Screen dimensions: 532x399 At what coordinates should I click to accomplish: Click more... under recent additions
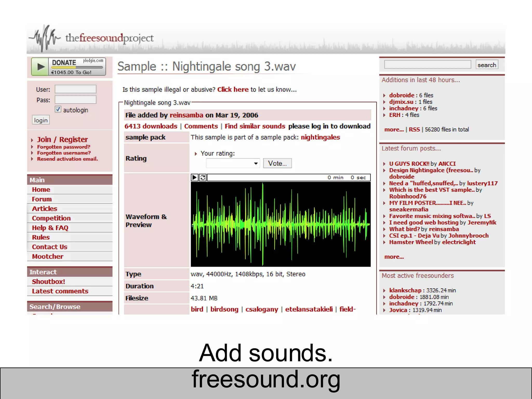(394, 129)
